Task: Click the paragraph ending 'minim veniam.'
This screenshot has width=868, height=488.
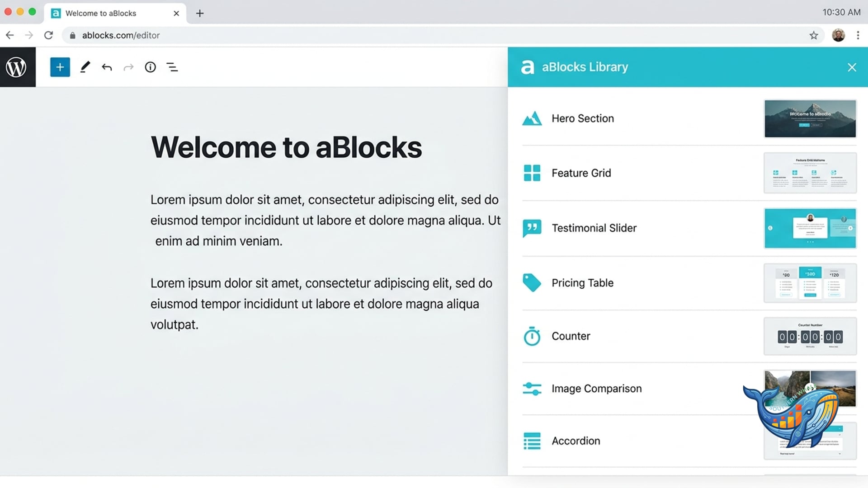Action: (325, 221)
